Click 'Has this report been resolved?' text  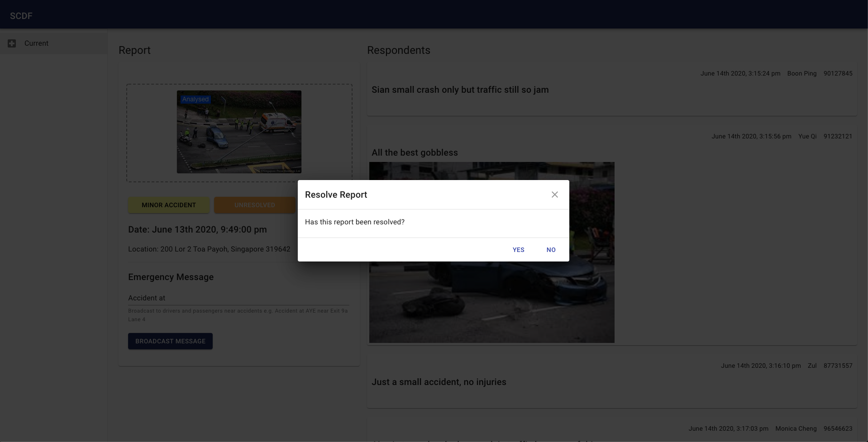tap(355, 222)
